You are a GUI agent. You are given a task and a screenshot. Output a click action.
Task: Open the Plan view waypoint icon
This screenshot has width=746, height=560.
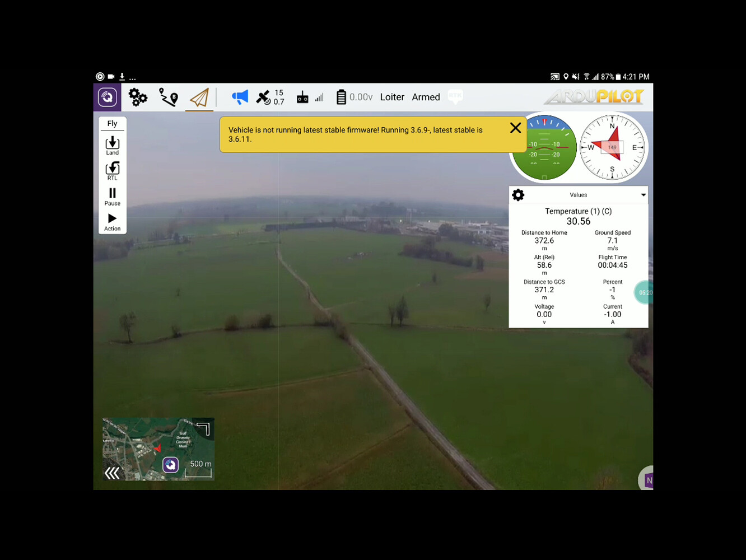click(169, 97)
